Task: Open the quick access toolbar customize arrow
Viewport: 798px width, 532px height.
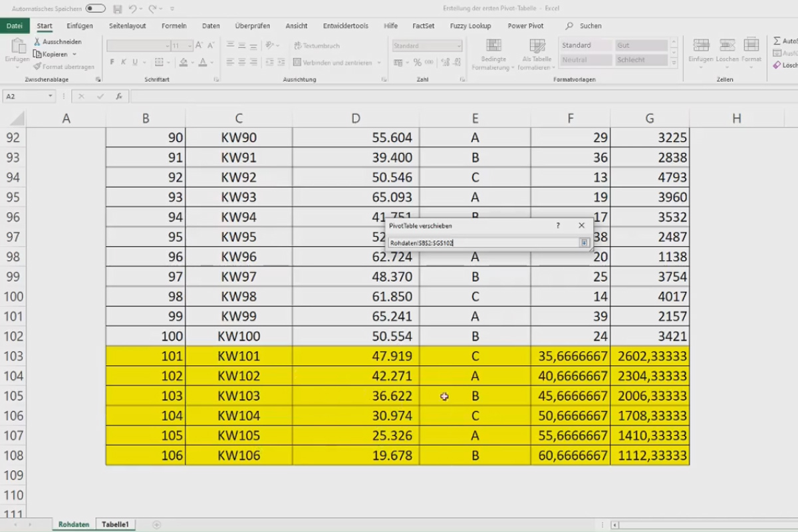Action: [x=172, y=9]
